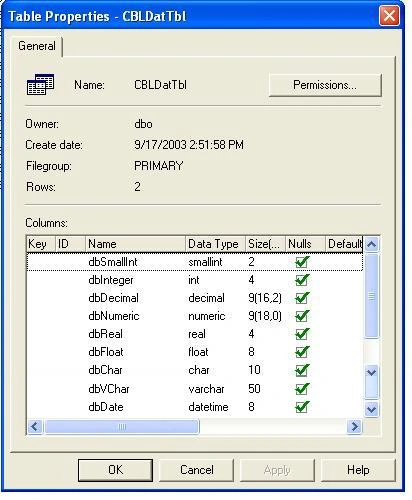Viewport: 412px width, 500px height.
Task: Click the horizontal scroll left arrow
Action: coord(35,426)
